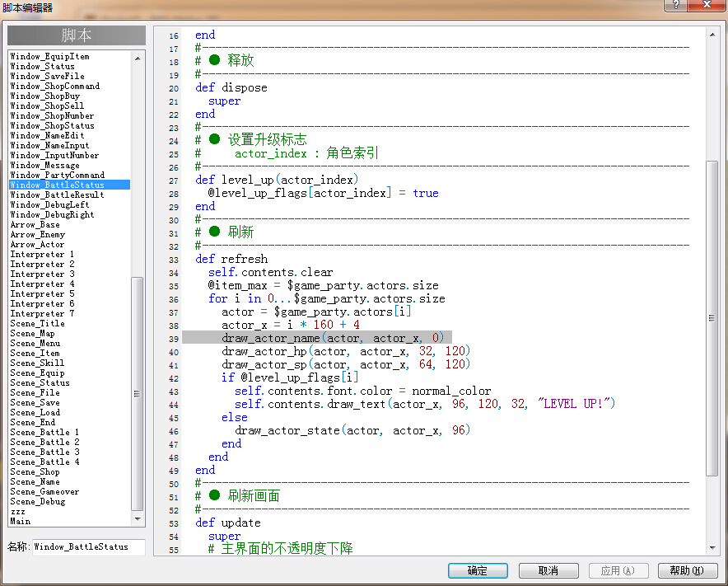Select Scene_Gameover script
The image size is (728, 586).
pyautogui.click(x=44, y=492)
